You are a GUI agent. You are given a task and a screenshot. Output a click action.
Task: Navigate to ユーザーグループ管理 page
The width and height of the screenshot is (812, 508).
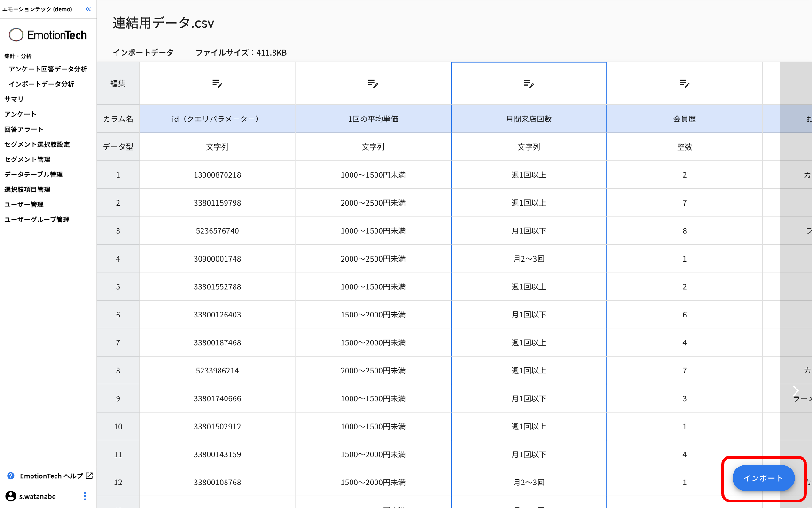37,220
